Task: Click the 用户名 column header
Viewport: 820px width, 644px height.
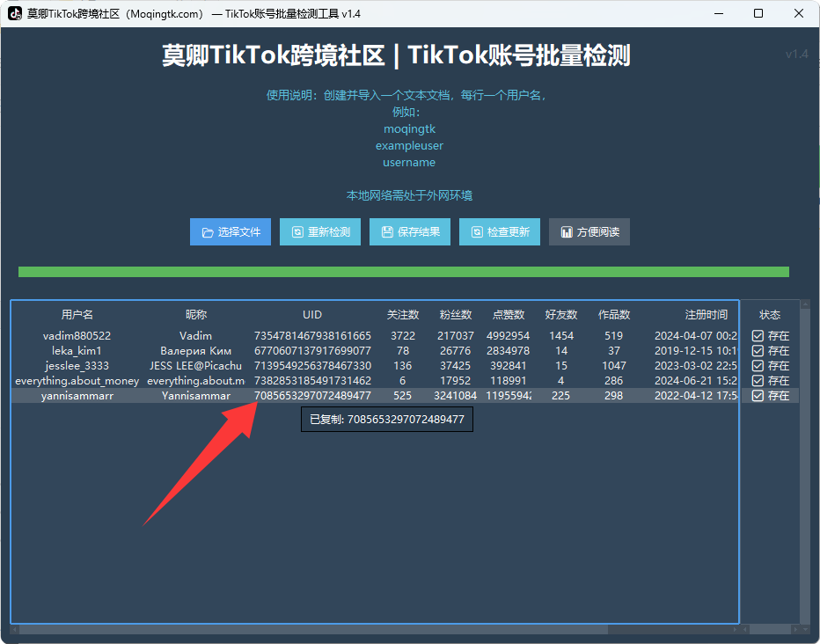Action: tap(77, 315)
